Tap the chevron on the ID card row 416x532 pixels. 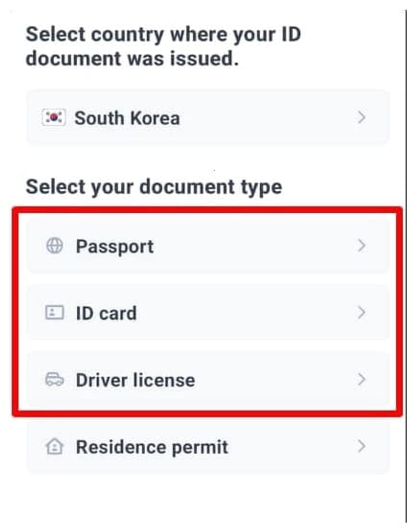pyautogui.click(x=362, y=313)
